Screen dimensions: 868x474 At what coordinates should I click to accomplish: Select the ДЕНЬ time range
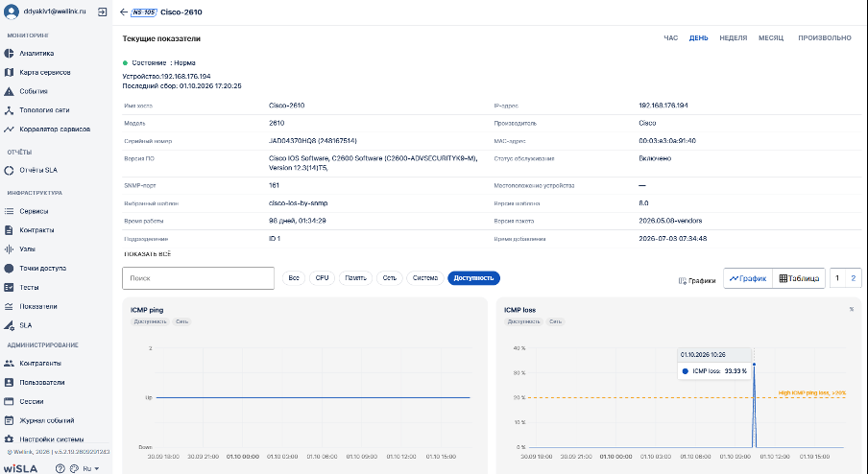coord(698,38)
